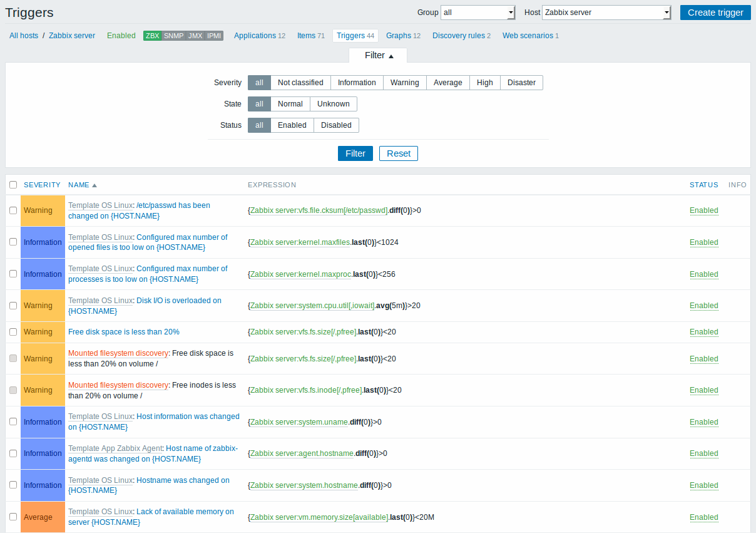The height and width of the screenshot is (533, 756).
Task: Select severity filter 'Warning'
Action: (405, 83)
